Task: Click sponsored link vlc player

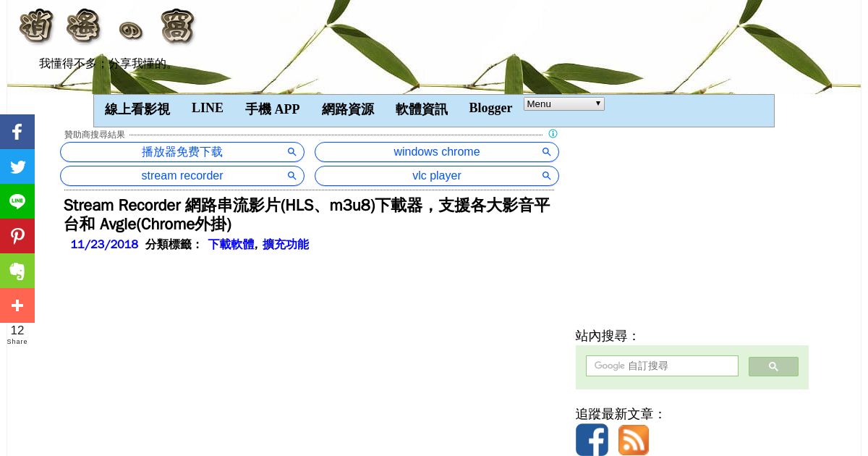Action: (437, 176)
